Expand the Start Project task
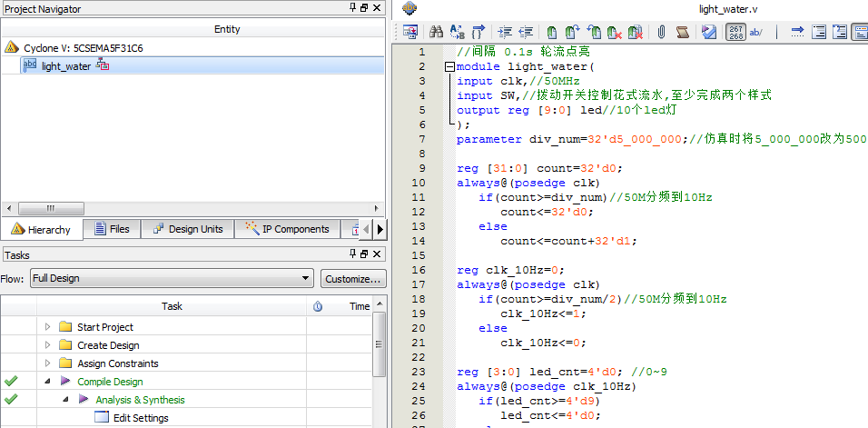Image resolution: width=868 pixels, height=428 pixels. click(x=47, y=326)
